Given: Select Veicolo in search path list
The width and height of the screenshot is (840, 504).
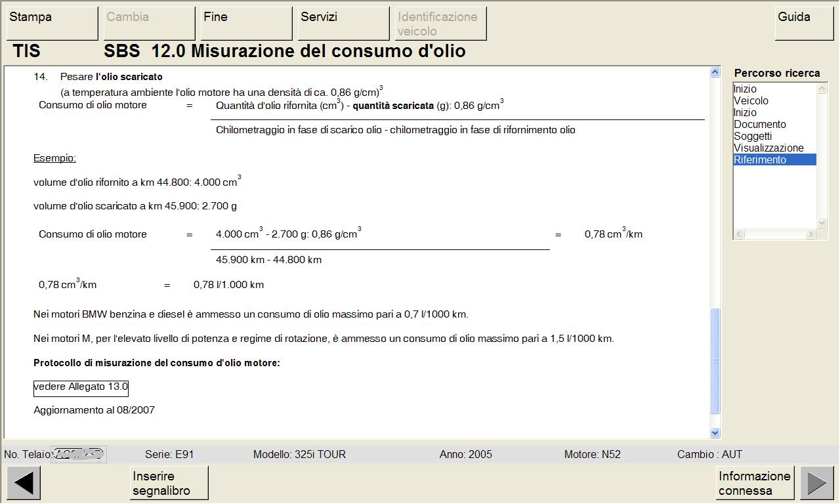Looking at the screenshot, I should pos(751,100).
